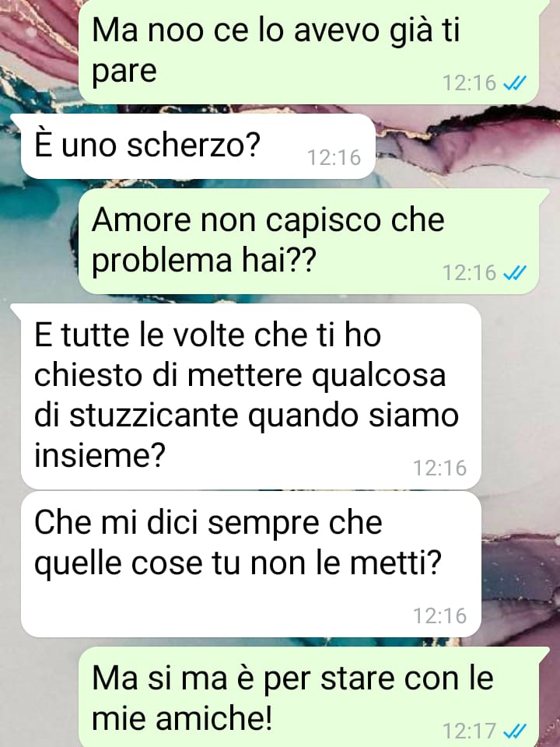Tap the 'Che mi dici sempre che' message bubble
560x747 pixels.
click(251, 565)
